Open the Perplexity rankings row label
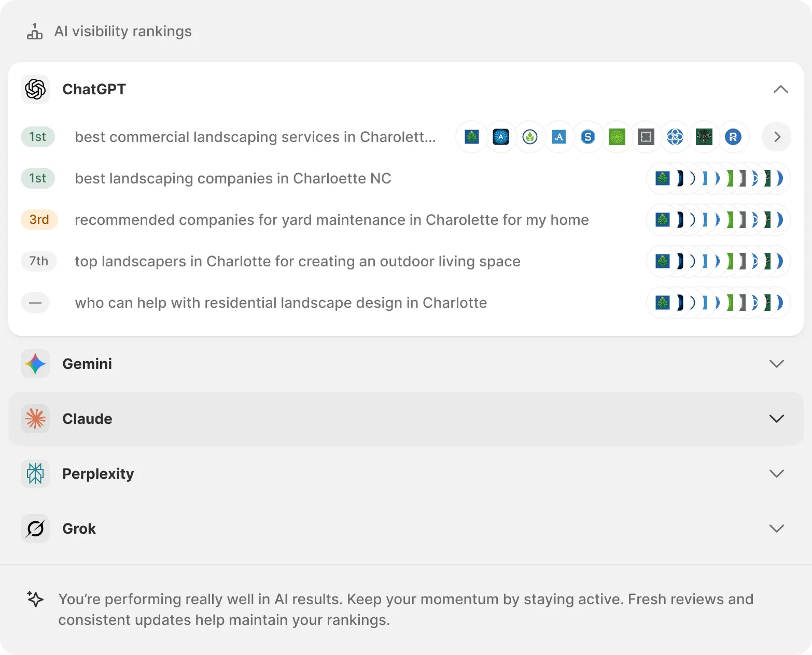 tap(98, 474)
